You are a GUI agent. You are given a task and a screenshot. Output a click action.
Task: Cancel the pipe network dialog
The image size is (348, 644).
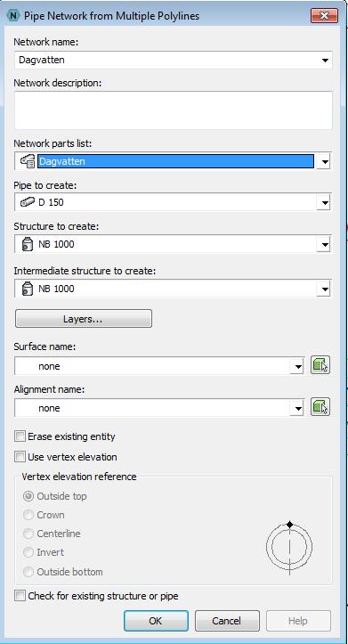coord(227,621)
